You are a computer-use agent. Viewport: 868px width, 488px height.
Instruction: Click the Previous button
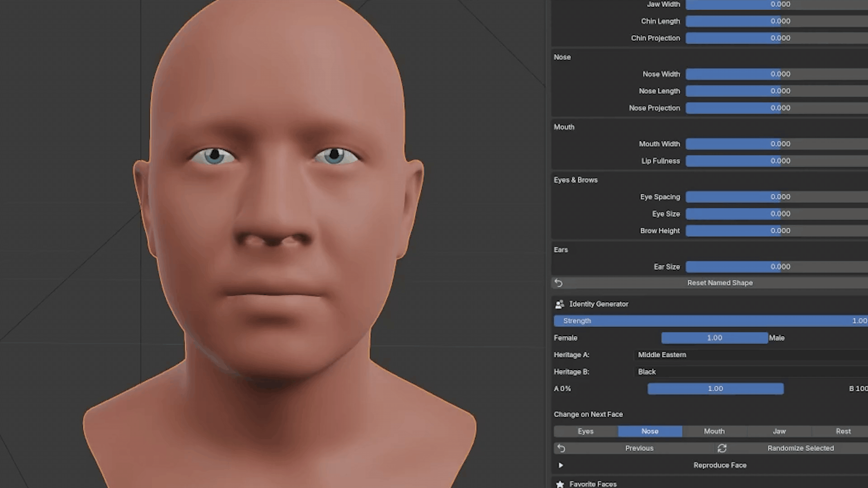634,448
